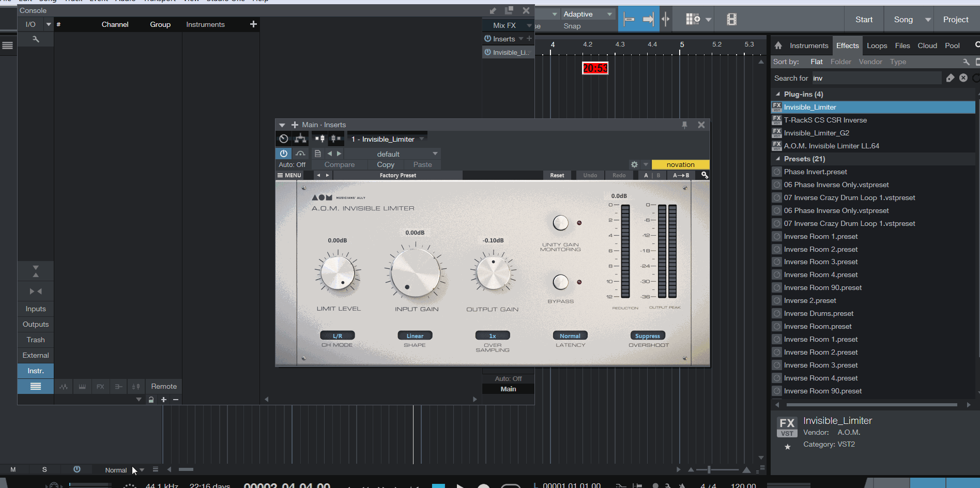The width and height of the screenshot is (980, 488).
Task: Click the preset file icon beside default preset
Action: click(x=318, y=154)
